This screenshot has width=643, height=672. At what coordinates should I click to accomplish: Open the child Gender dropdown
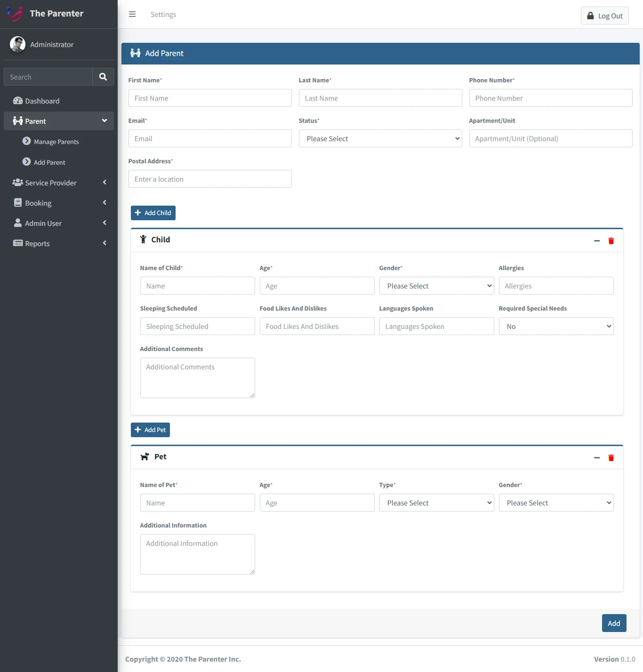(x=436, y=286)
